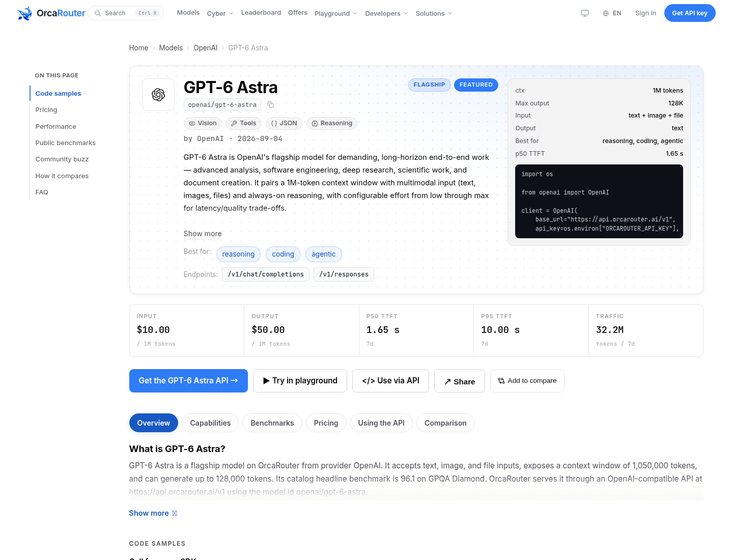Switch to the Benchmarks tab

pyautogui.click(x=272, y=423)
